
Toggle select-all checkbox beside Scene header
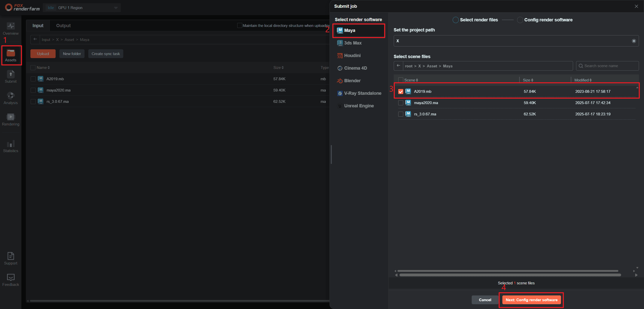(401, 80)
